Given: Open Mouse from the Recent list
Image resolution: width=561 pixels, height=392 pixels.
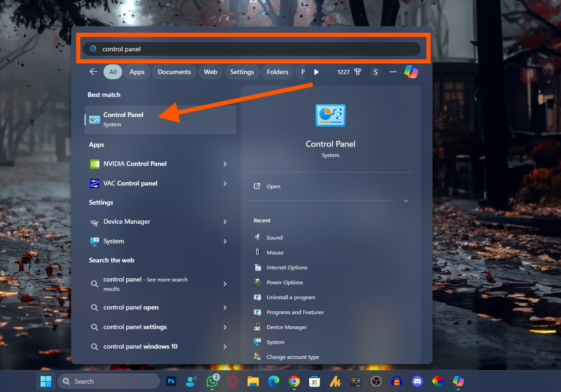Looking at the screenshot, I should click(x=269, y=253).
